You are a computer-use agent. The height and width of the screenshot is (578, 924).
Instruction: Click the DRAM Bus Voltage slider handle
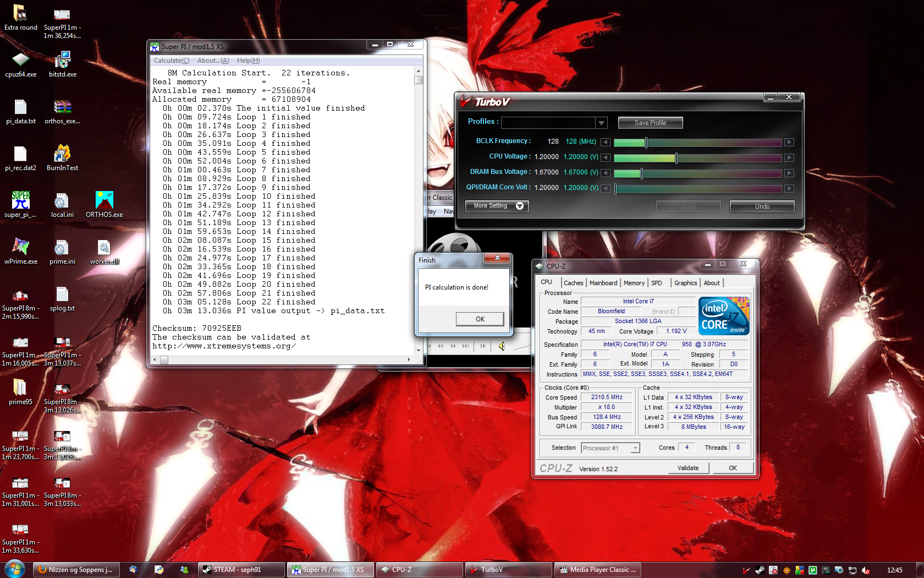[x=641, y=173]
